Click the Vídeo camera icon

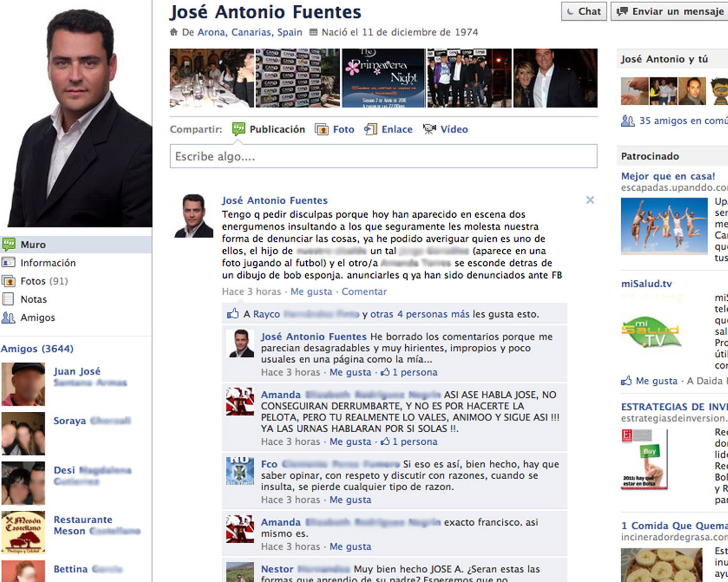tap(429, 129)
